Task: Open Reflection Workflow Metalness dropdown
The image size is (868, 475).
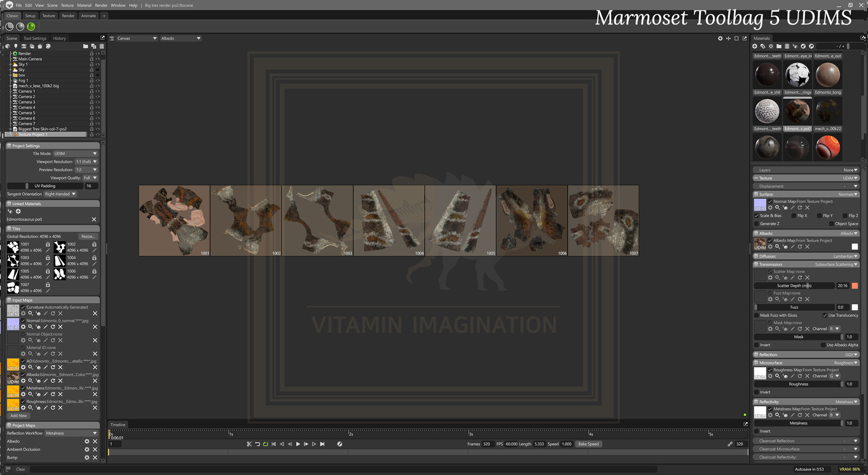Action: [71, 433]
